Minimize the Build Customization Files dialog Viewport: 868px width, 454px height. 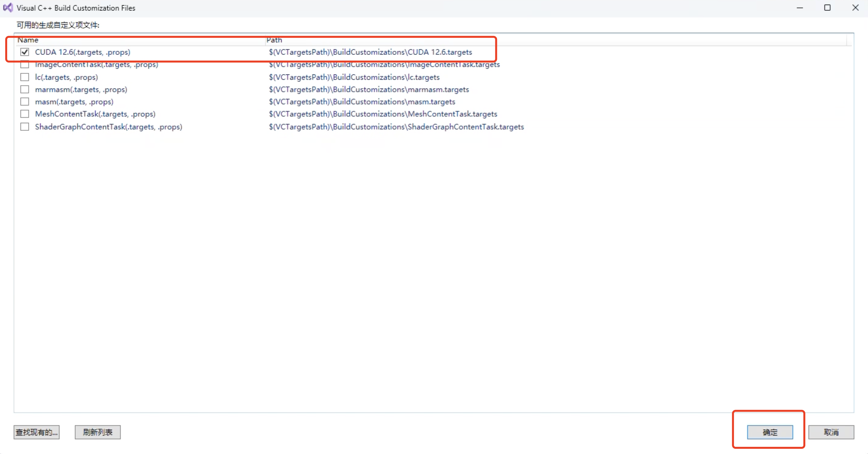pos(799,8)
